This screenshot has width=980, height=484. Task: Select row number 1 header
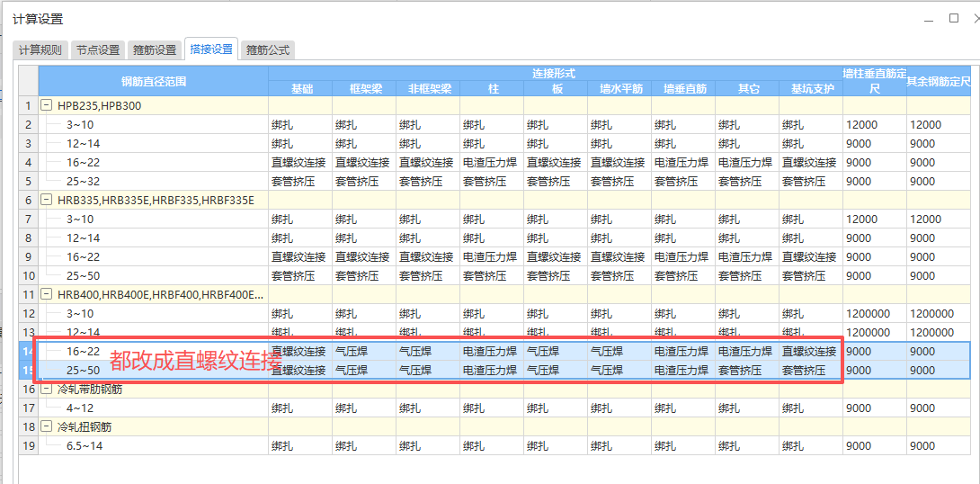[28, 105]
